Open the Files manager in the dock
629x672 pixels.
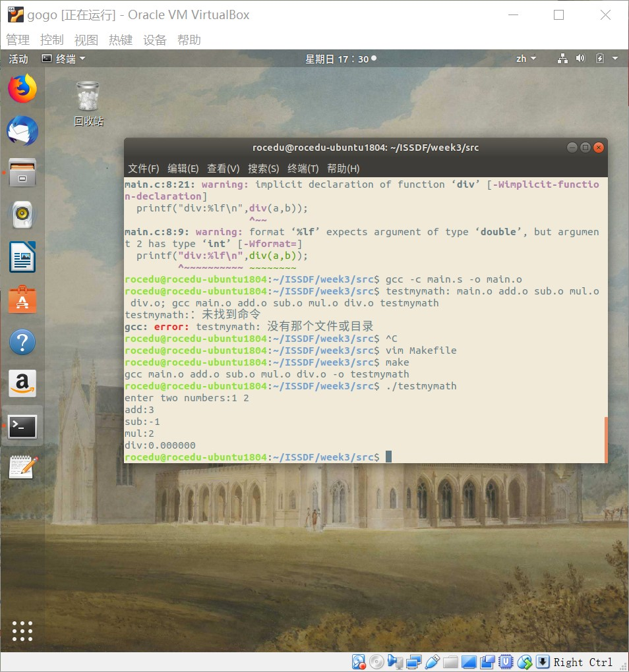[22, 173]
